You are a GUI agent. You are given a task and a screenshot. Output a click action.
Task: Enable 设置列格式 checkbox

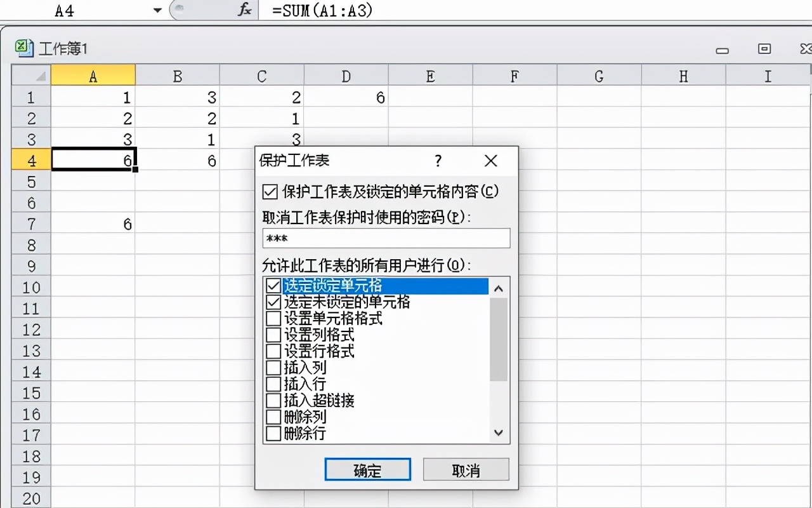pyautogui.click(x=273, y=335)
